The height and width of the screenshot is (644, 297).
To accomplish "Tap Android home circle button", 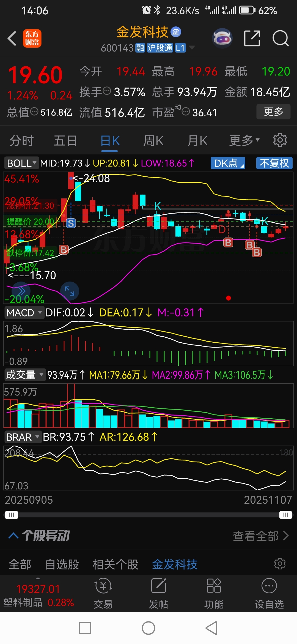I will click(148, 628).
